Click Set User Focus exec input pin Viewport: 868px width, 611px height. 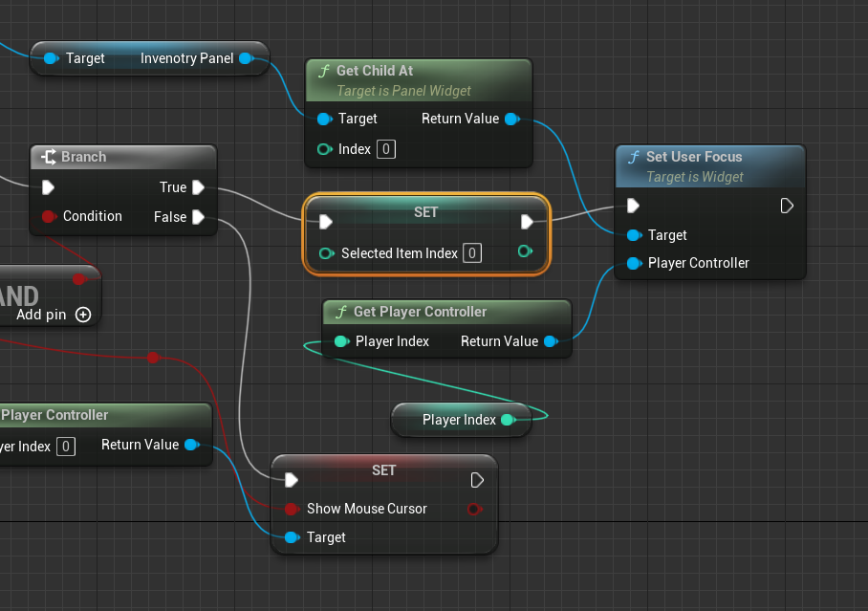click(633, 207)
